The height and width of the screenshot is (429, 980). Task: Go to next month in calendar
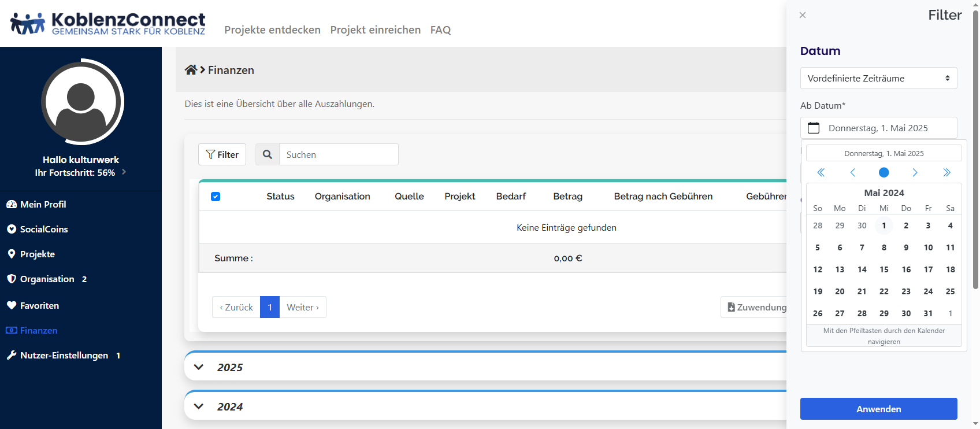click(915, 172)
